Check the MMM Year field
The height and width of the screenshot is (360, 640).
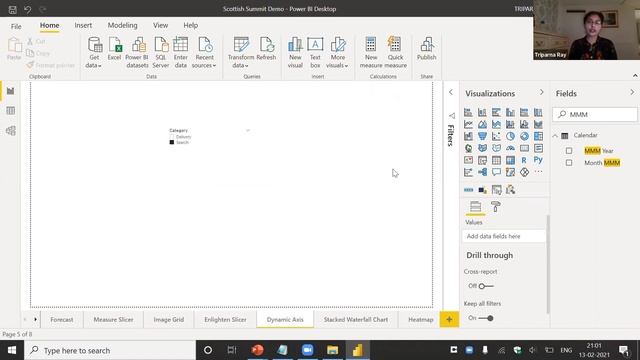pyautogui.click(x=569, y=151)
